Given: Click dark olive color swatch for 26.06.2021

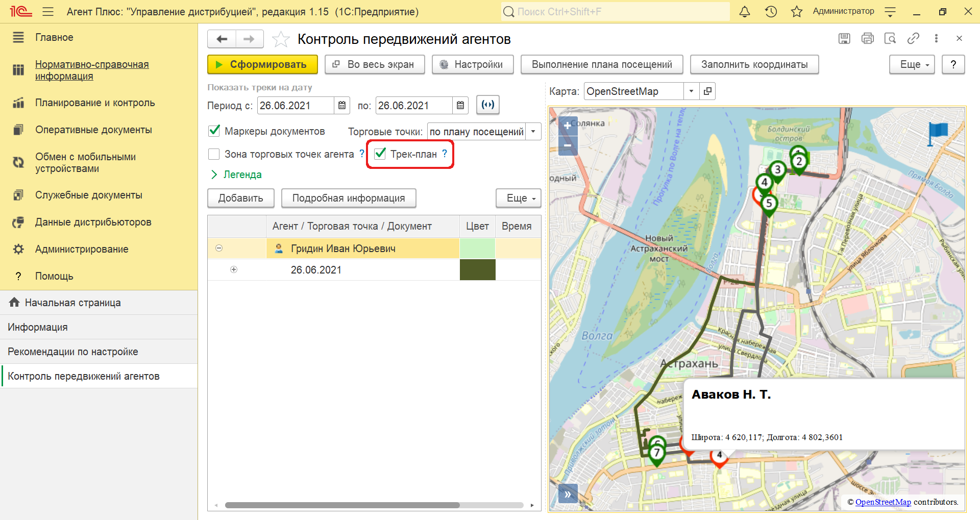Looking at the screenshot, I should click(x=477, y=269).
